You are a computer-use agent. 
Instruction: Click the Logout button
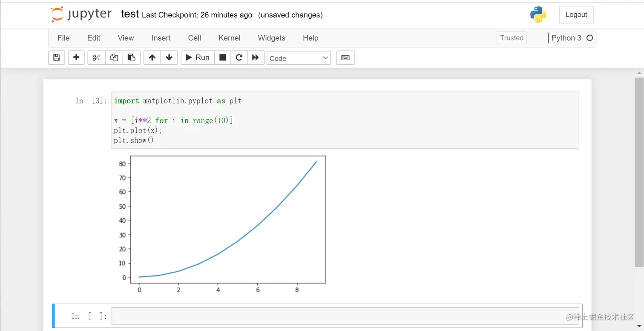(576, 14)
